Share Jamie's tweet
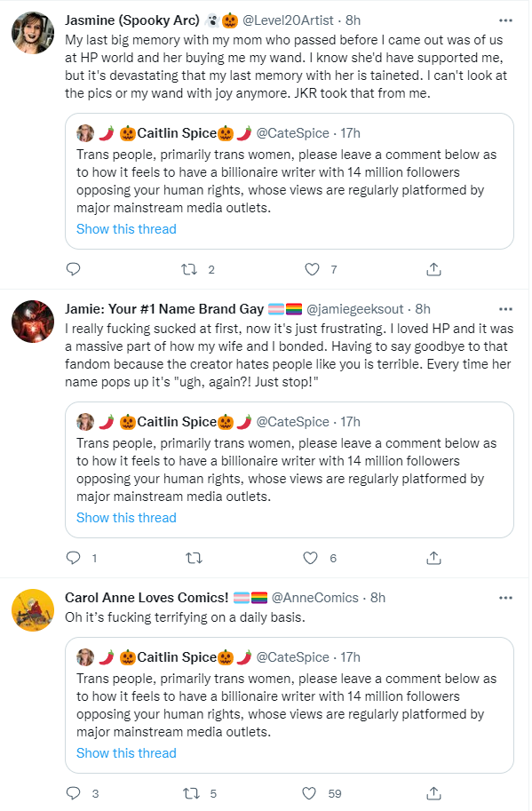 coord(435,560)
